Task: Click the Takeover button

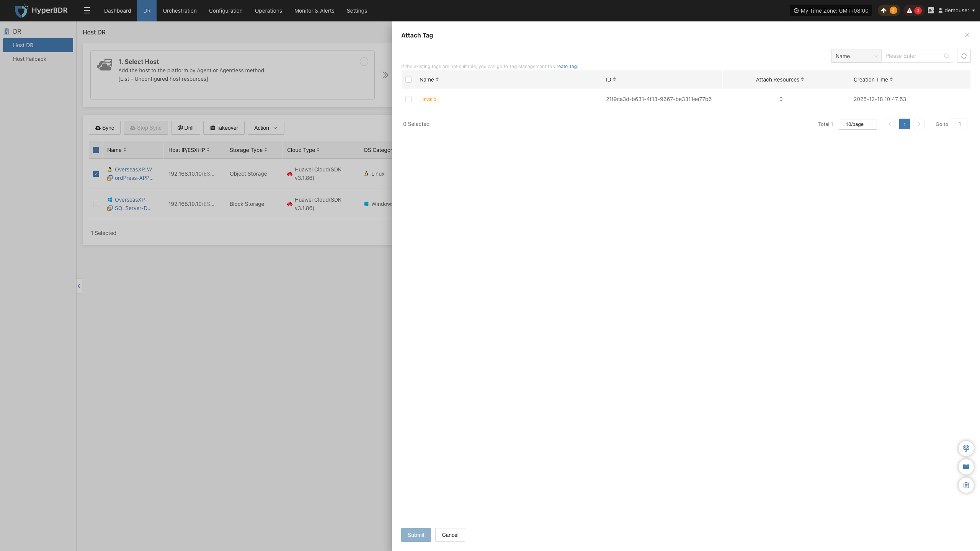Action: [224, 128]
